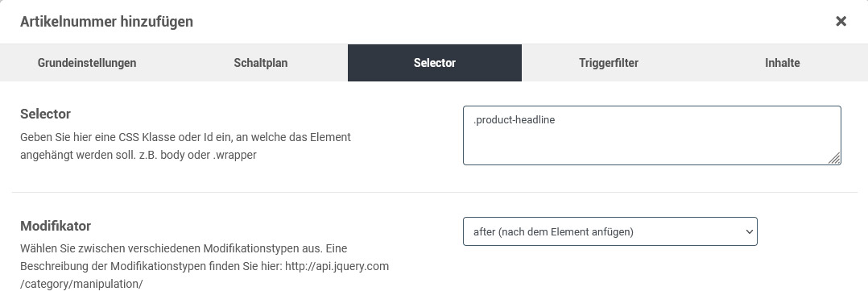Viewport: 868px width, 308px height.
Task: Click the divider line between Selector and Modifikator
Action: pyautogui.click(x=434, y=192)
